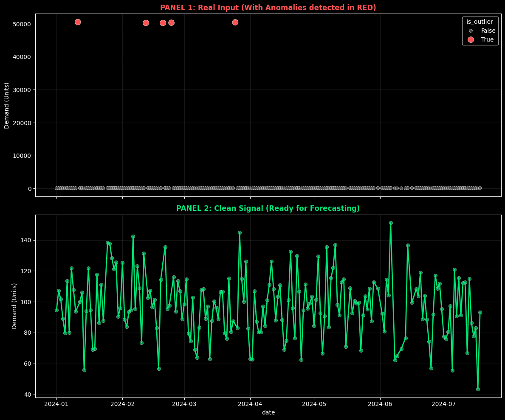
Task: Click the Panel 1 Real Input title
Action: pos(268,8)
